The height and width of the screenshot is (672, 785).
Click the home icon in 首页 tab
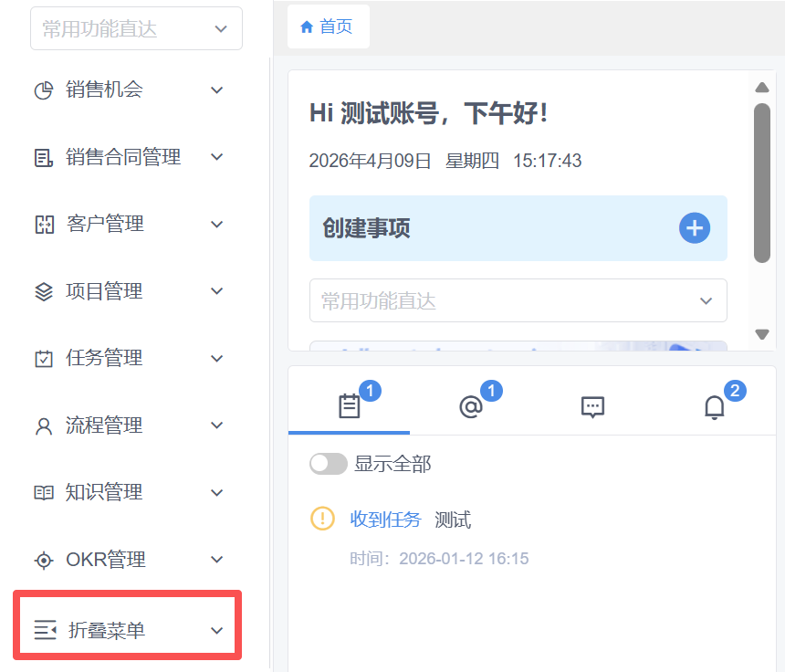coord(307,27)
